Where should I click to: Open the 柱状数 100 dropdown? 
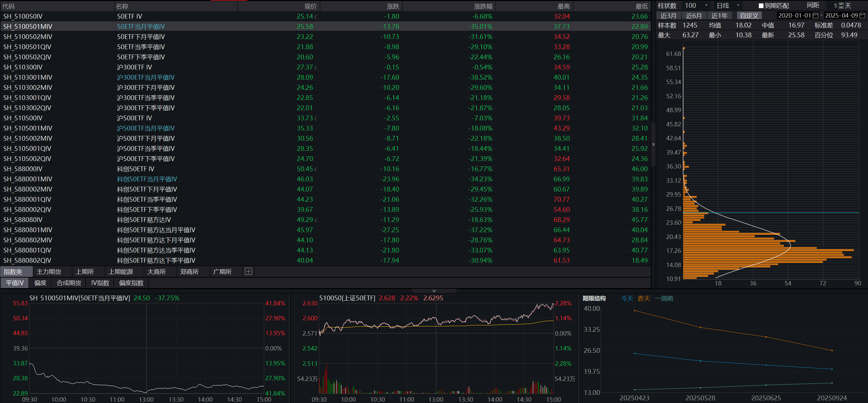[706, 6]
